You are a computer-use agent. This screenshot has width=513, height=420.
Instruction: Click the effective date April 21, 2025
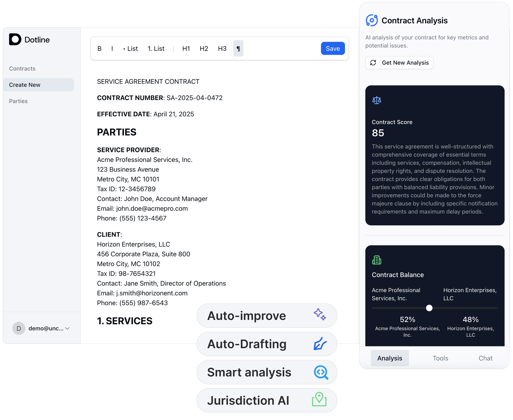tap(174, 114)
